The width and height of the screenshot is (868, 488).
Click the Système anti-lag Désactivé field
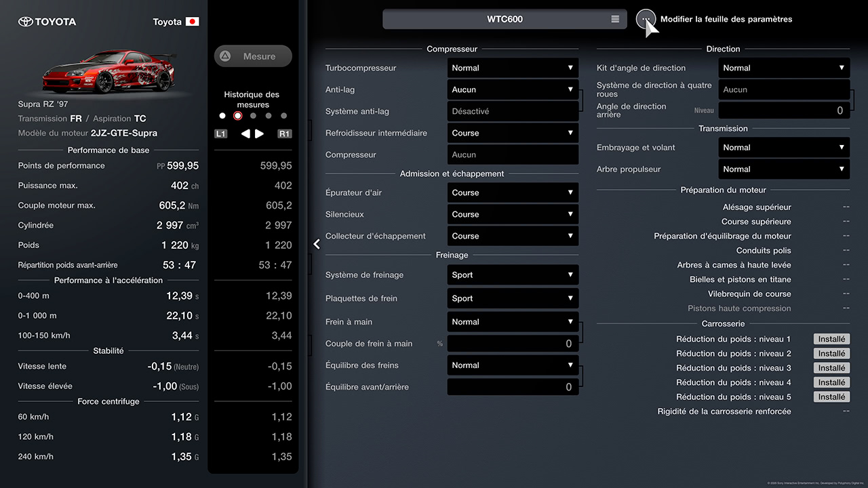(x=513, y=111)
